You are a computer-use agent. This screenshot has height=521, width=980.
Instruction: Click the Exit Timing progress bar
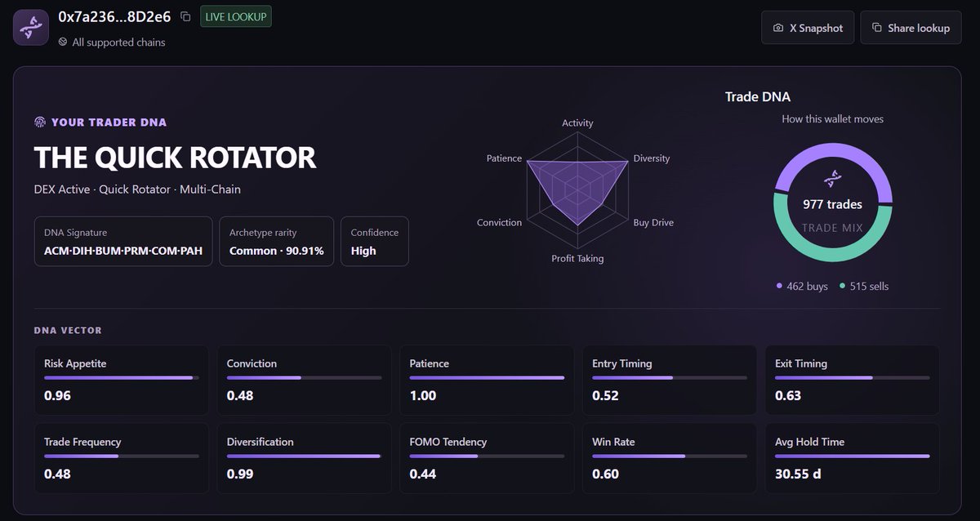tap(853, 377)
